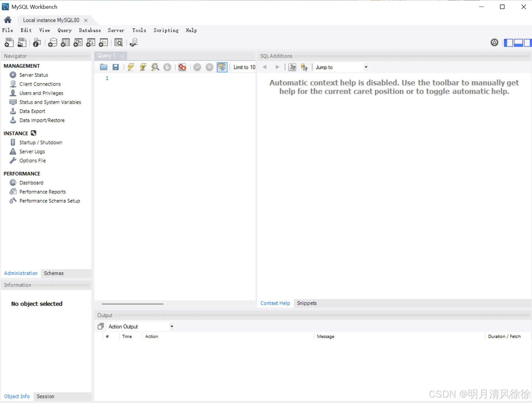
Task: Open SQL script file toolbar icon
Action: click(x=22, y=43)
